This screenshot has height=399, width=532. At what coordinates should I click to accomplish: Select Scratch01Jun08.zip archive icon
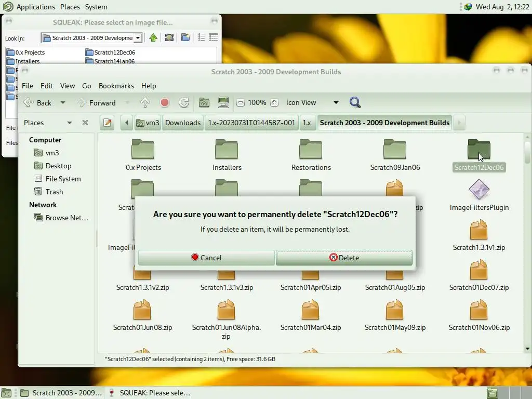[142, 310]
